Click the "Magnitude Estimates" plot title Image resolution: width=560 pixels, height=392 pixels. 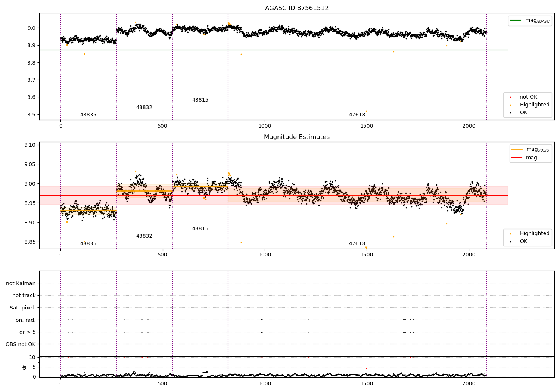[297, 137]
